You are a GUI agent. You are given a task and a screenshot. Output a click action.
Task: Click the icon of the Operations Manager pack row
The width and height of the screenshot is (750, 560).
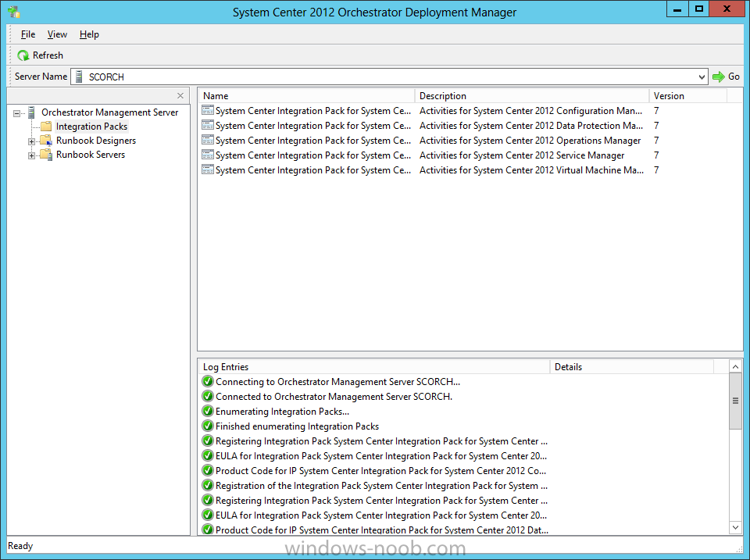click(x=208, y=140)
